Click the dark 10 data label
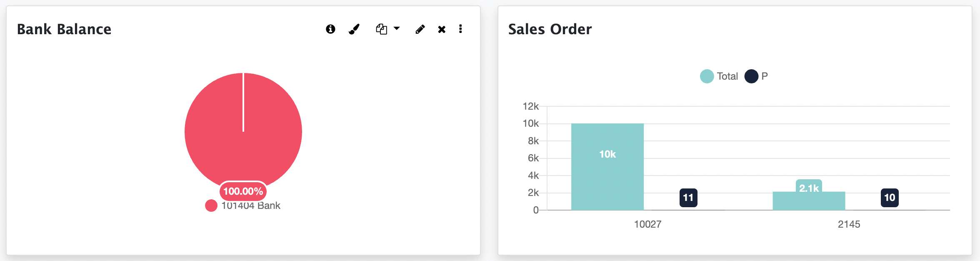The width and height of the screenshot is (980, 261). pyautogui.click(x=889, y=198)
